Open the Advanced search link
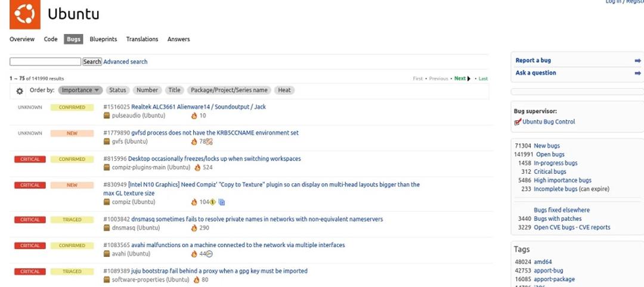Viewport: 644px width, 287px height. click(125, 62)
